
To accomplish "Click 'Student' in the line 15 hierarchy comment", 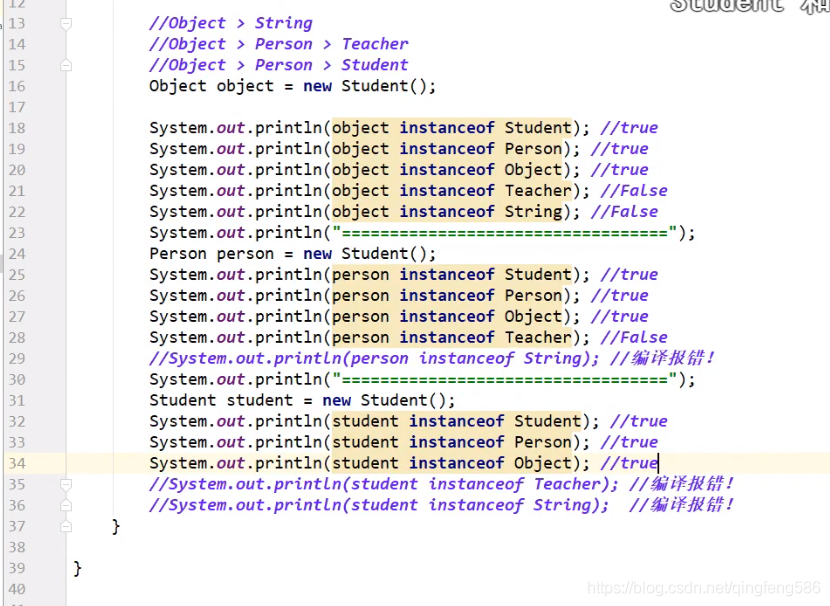I will tap(375, 65).
